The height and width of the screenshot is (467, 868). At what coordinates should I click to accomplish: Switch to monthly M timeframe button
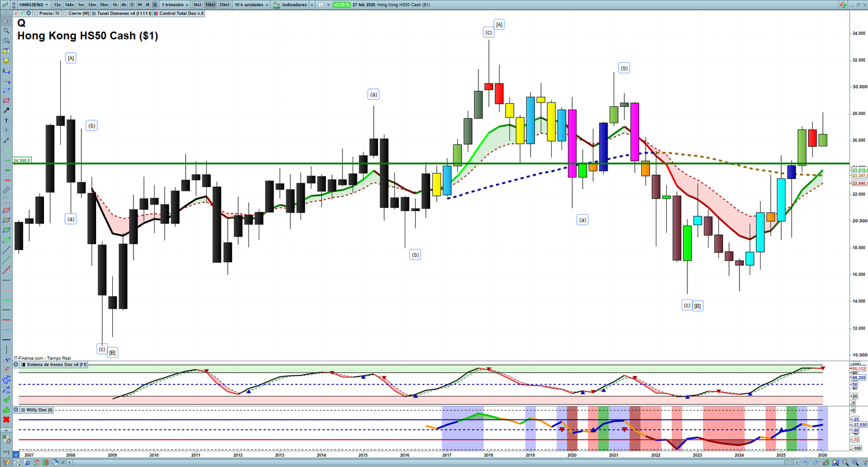(x=147, y=4)
